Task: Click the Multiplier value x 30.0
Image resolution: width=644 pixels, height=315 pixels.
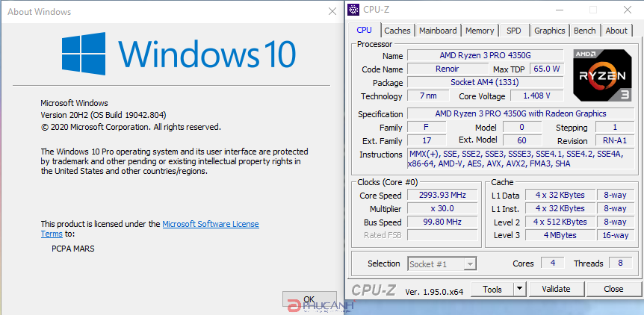Action: tap(442, 208)
